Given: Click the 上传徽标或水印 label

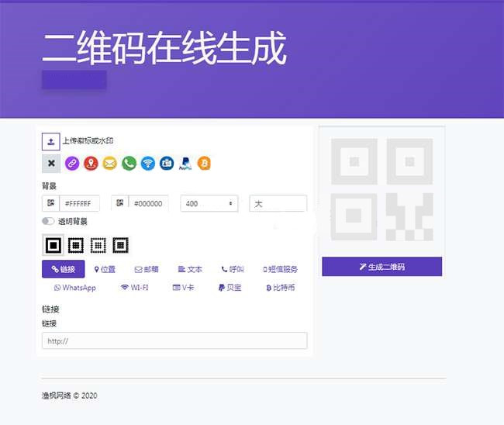Looking at the screenshot, I should click(x=88, y=141).
